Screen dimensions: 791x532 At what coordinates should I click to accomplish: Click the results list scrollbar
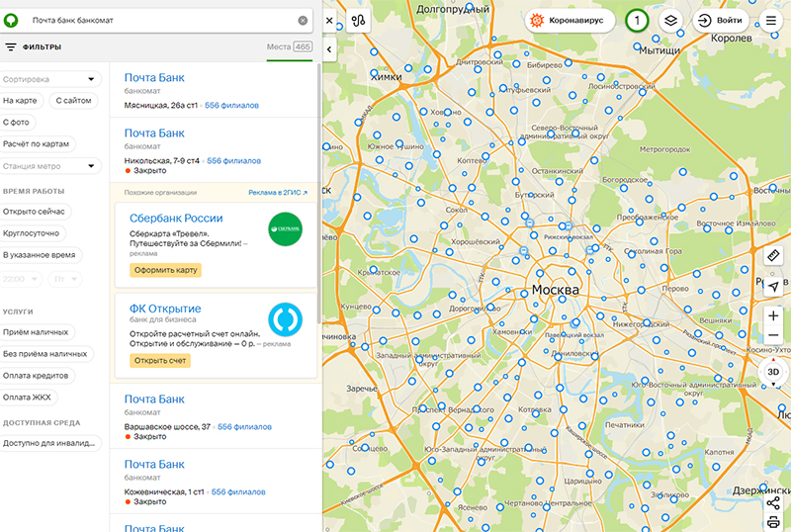(x=318, y=193)
